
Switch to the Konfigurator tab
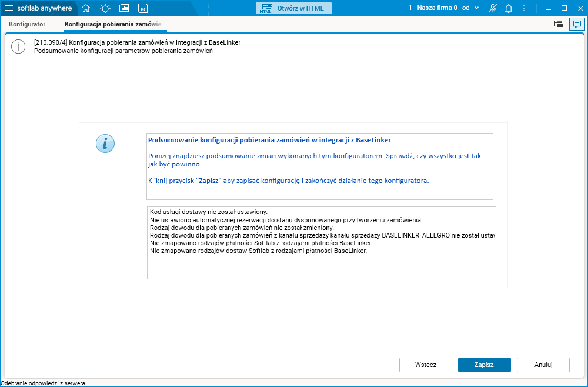pyautogui.click(x=27, y=24)
